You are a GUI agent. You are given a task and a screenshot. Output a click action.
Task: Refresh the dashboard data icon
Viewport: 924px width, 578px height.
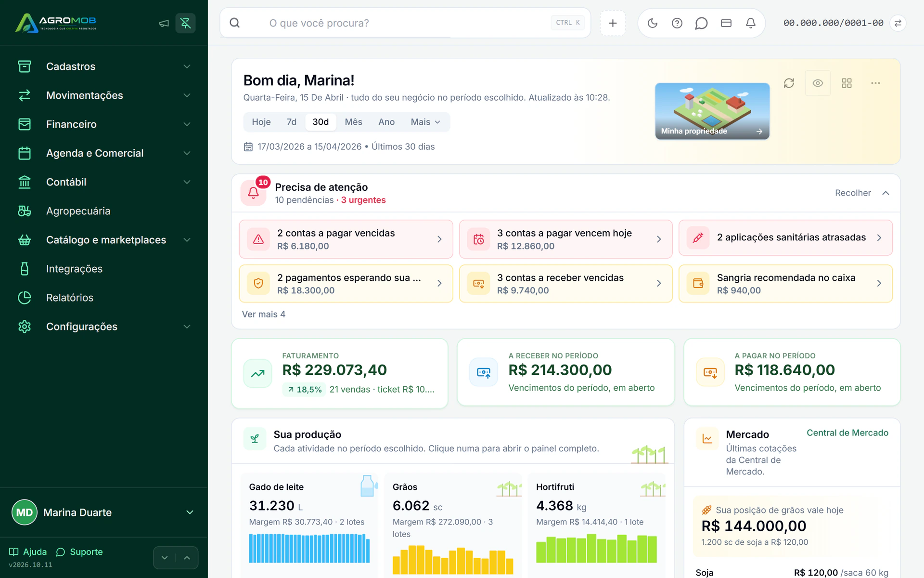click(789, 83)
